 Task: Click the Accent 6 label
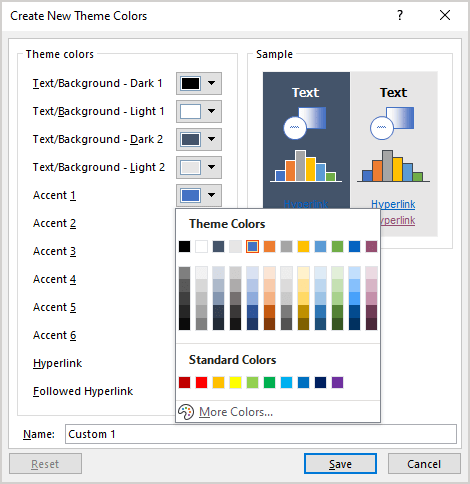click(54, 335)
